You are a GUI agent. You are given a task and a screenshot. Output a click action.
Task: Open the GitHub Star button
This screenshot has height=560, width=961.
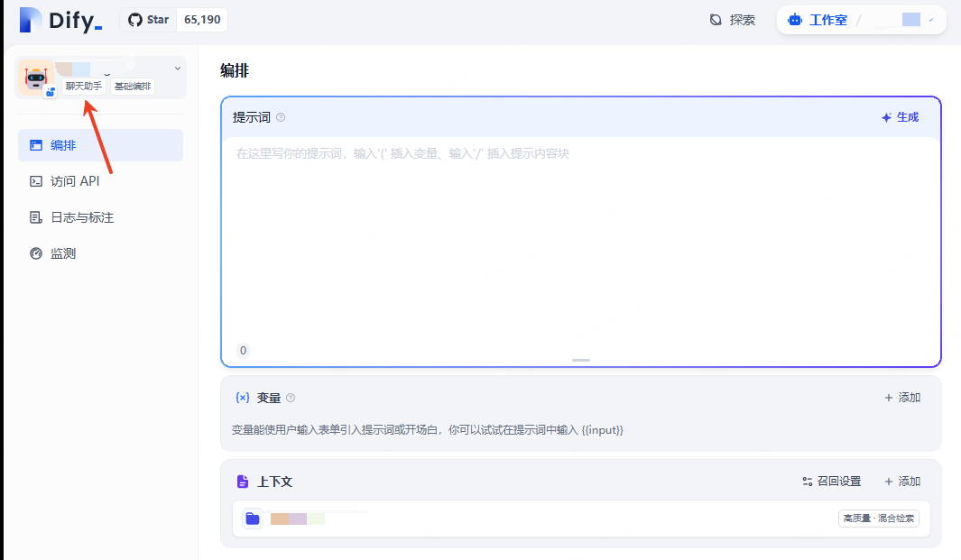pos(148,20)
